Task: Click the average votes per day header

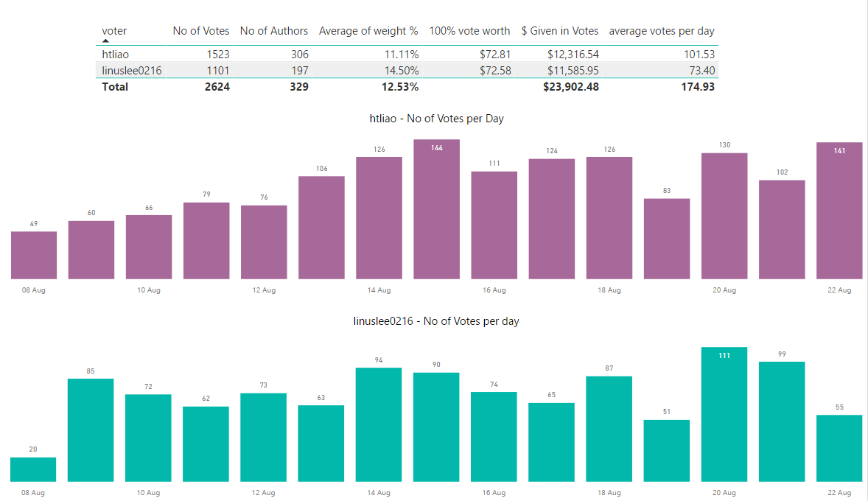Action: (662, 31)
